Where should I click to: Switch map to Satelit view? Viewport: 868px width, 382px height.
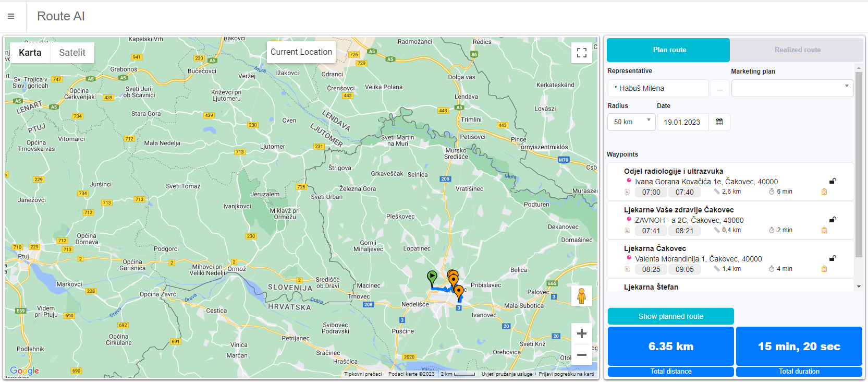(x=72, y=53)
